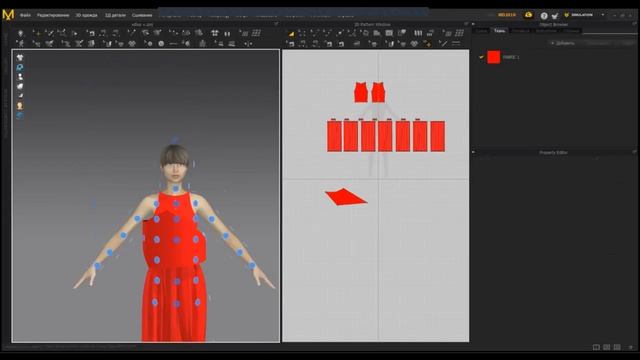Click the Добавить button in Object Browser
The height and width of the screenshot is (360, 640).
pyautogui.click(x=563, y=43)
